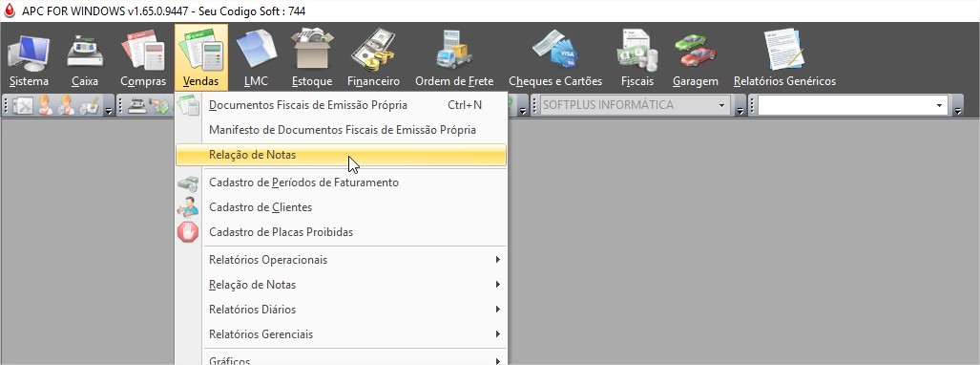This screenshot has width=980, height=365.
Task: Open the Sistema module computer icon
Action: click(29, 54)
